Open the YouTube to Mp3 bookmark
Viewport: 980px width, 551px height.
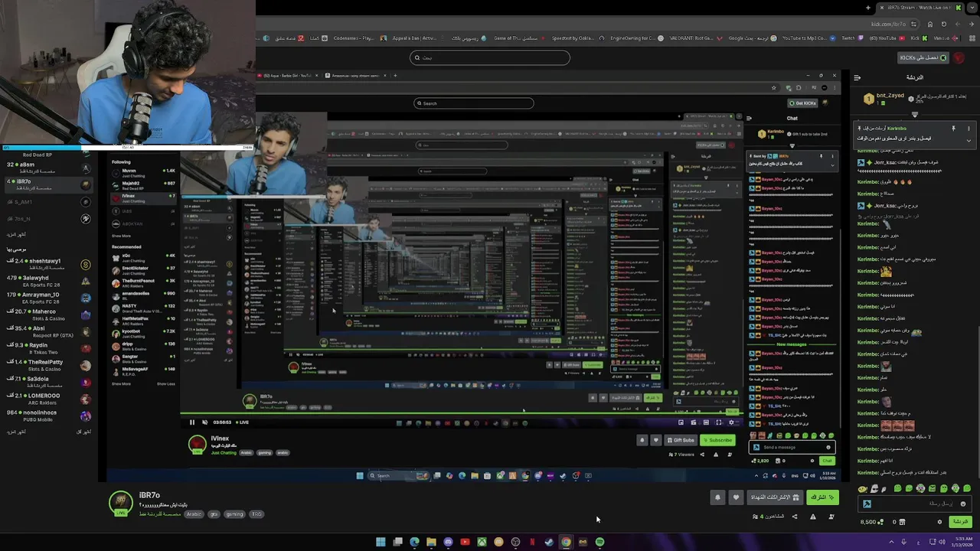click(810, 38)
